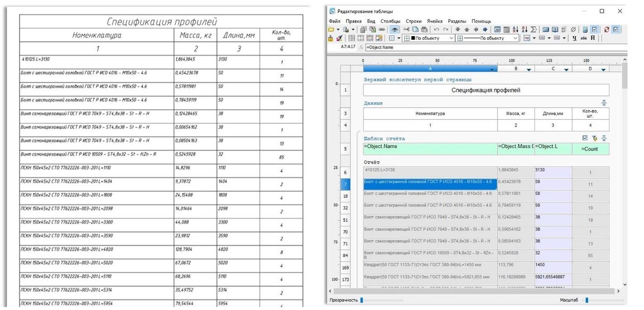Open column C header dropdown arrow

(x=566, y=70)
